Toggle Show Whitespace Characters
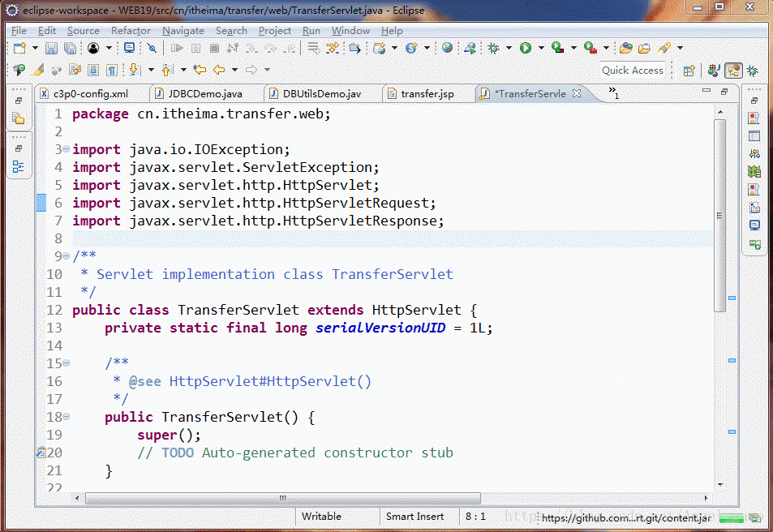773x532 pixels. click(x=112, y=70)
